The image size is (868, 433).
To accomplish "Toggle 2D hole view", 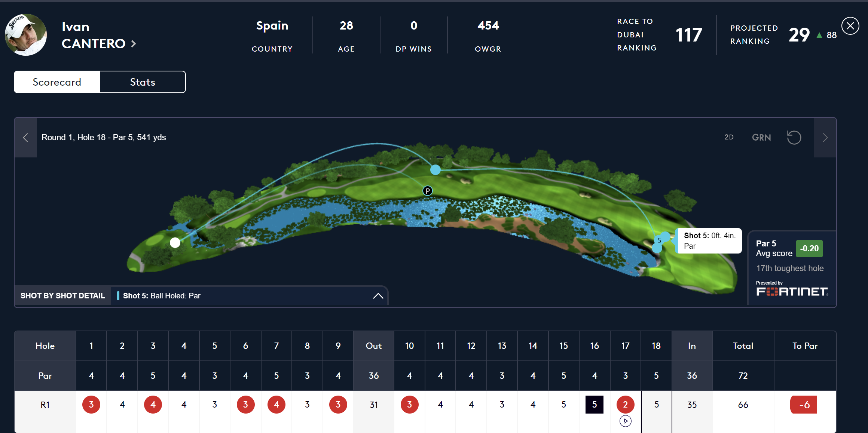I will [x=729, y=137].
